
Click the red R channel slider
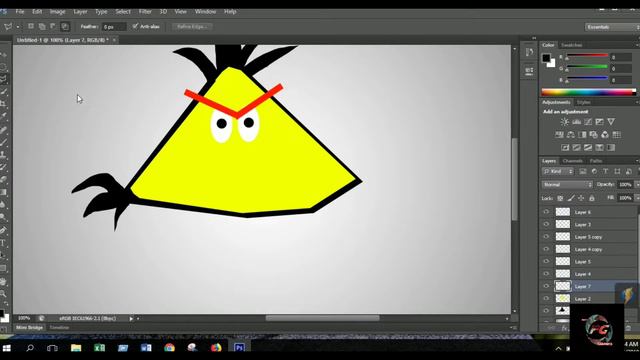pyautogui.click(x=587, y=56)
